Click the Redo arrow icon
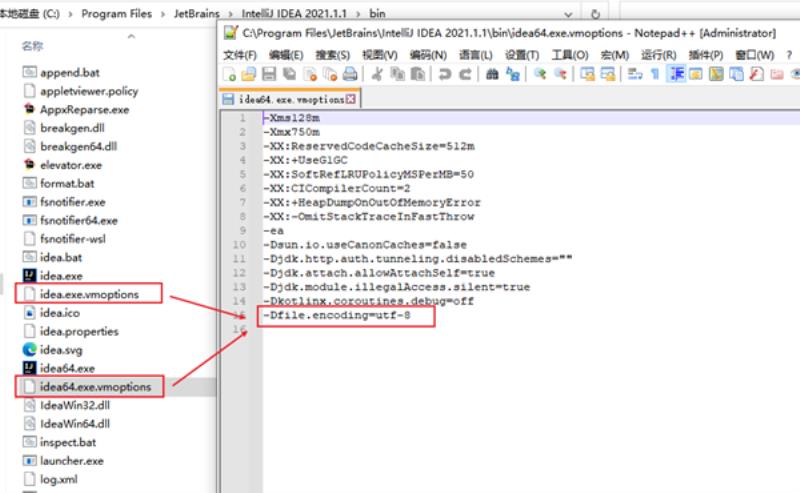The height and width of the screenshot is (493, 800). pos(465,74)
